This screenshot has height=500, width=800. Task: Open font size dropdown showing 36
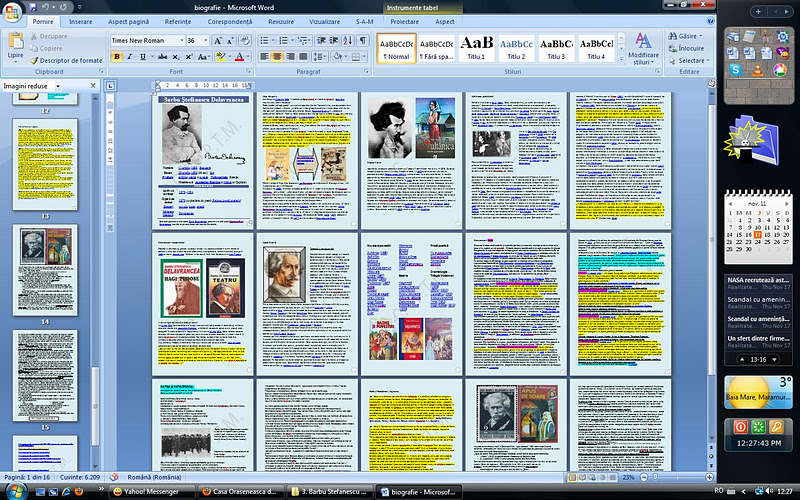[205, 40]
